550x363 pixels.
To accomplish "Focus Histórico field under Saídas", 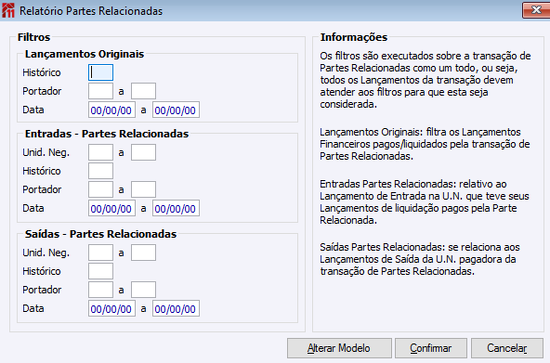I will coord(101,271).
